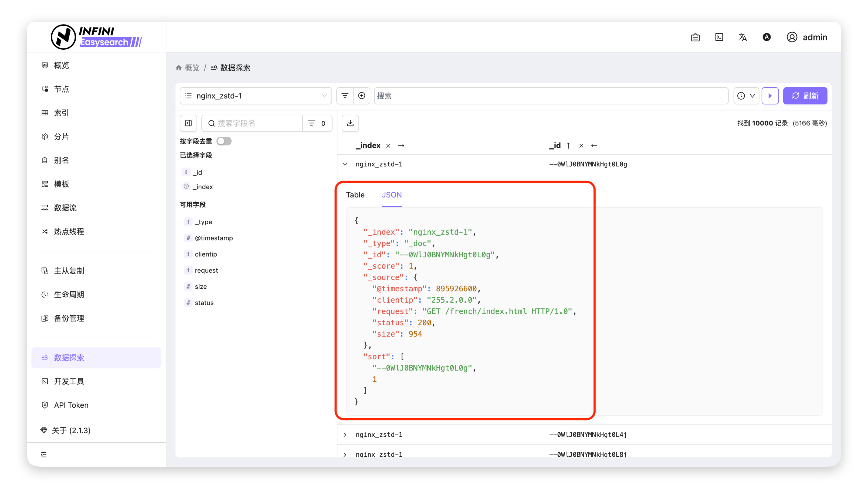
Task: Click the add filter plus icon
Action: click(361, 95)
